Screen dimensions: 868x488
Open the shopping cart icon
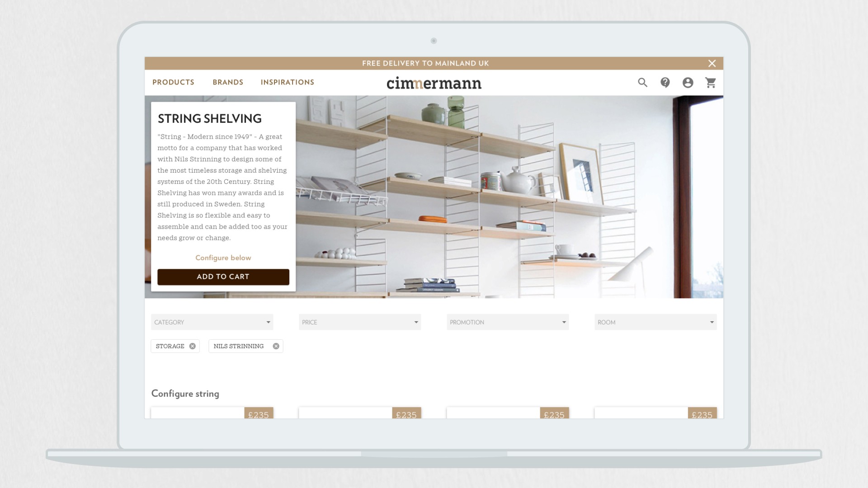coord(711,83)
